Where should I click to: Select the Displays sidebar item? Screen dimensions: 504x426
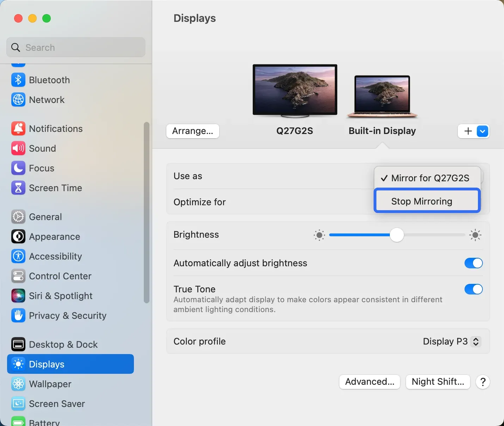pyautogui.click(x=70, y=364)
